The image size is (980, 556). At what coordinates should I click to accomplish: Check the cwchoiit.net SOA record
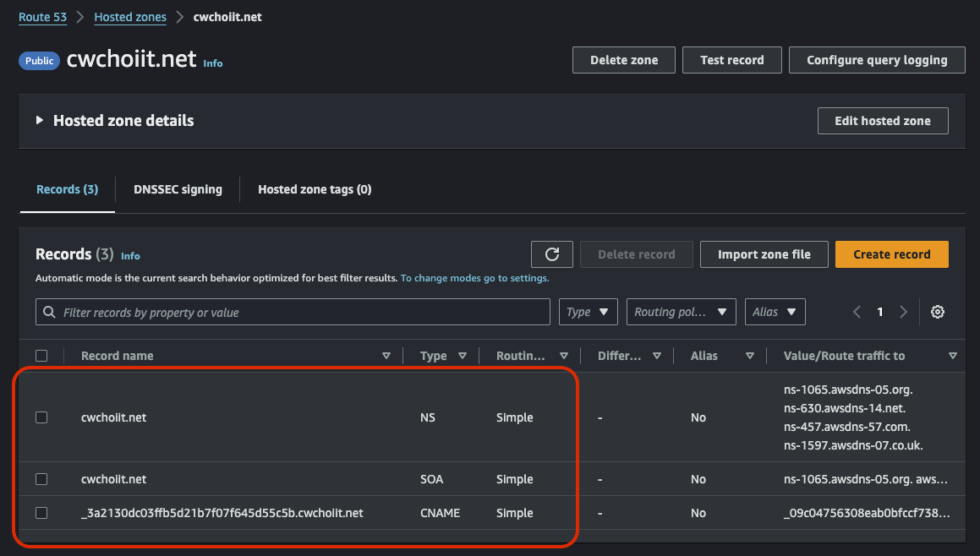[41, 479]
